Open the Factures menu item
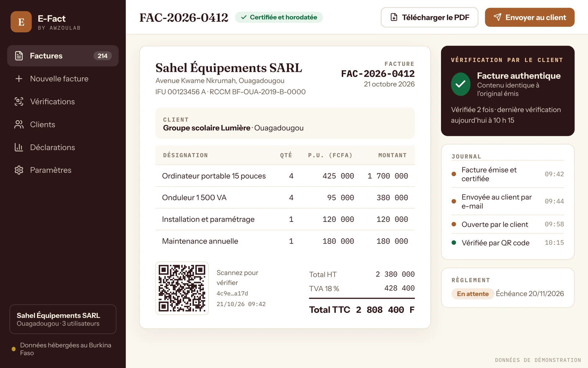The height and width of the screenshot is (368, 588). tap(63, 56)
